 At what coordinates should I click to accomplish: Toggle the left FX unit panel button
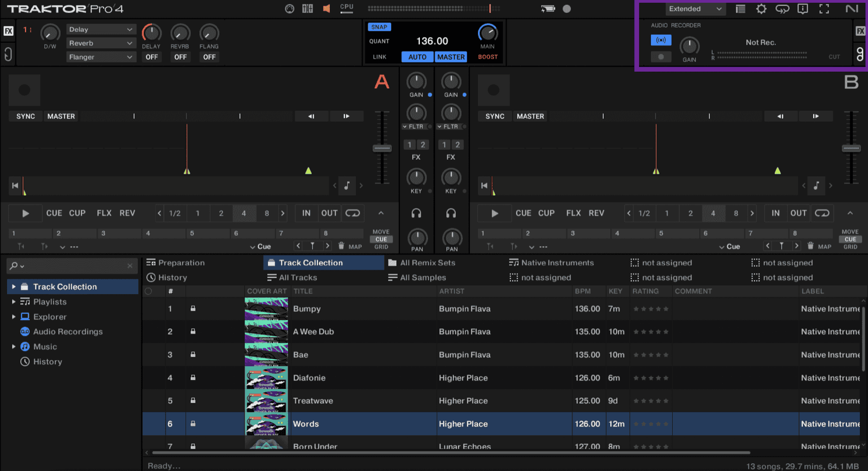point(9,31)
